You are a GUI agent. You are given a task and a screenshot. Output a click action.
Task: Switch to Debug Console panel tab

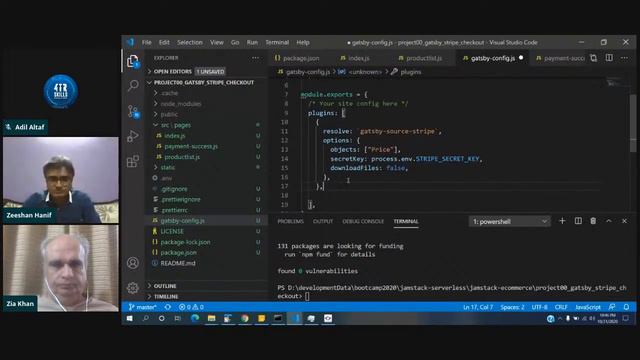pyautogui.click(x=363, y=221)
